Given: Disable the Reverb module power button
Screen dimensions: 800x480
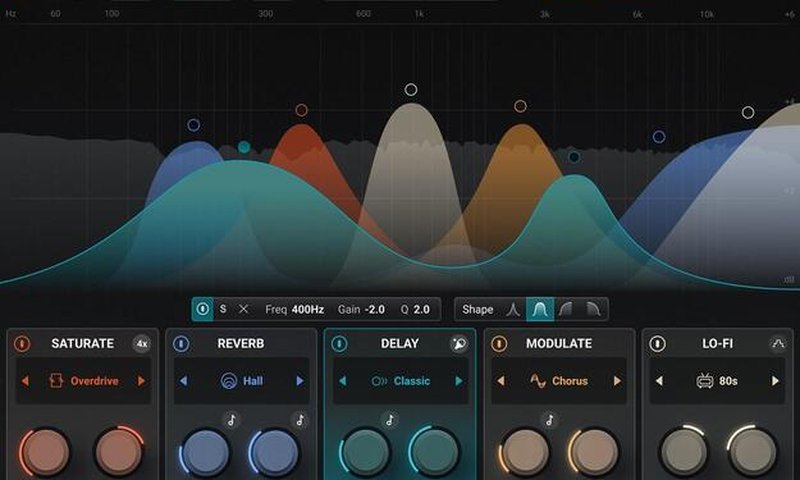Looking at the screenshot, I should point(181,344).
